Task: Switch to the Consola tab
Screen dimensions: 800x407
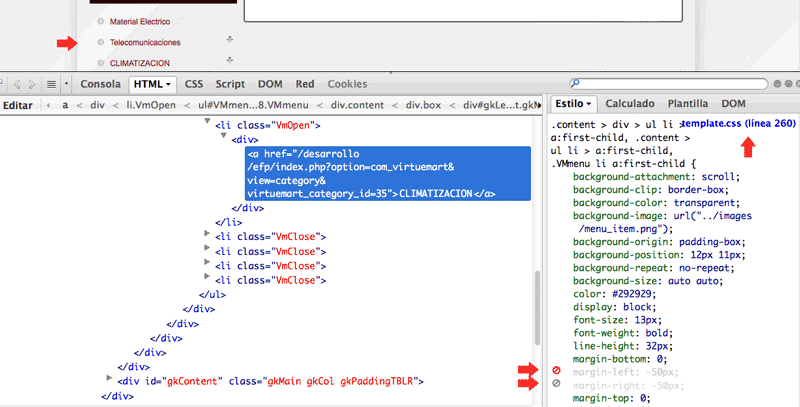Action: tap(101, 84)
